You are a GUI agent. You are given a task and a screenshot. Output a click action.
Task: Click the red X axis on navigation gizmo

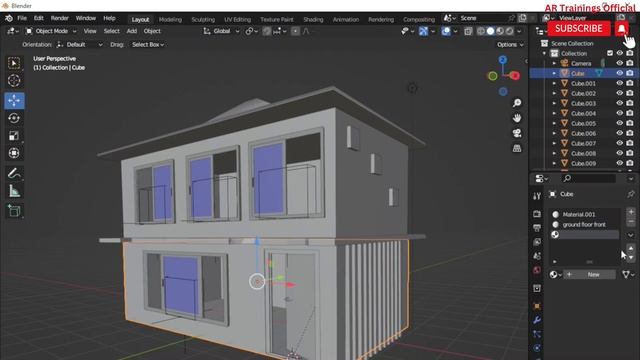pos(515,76)
